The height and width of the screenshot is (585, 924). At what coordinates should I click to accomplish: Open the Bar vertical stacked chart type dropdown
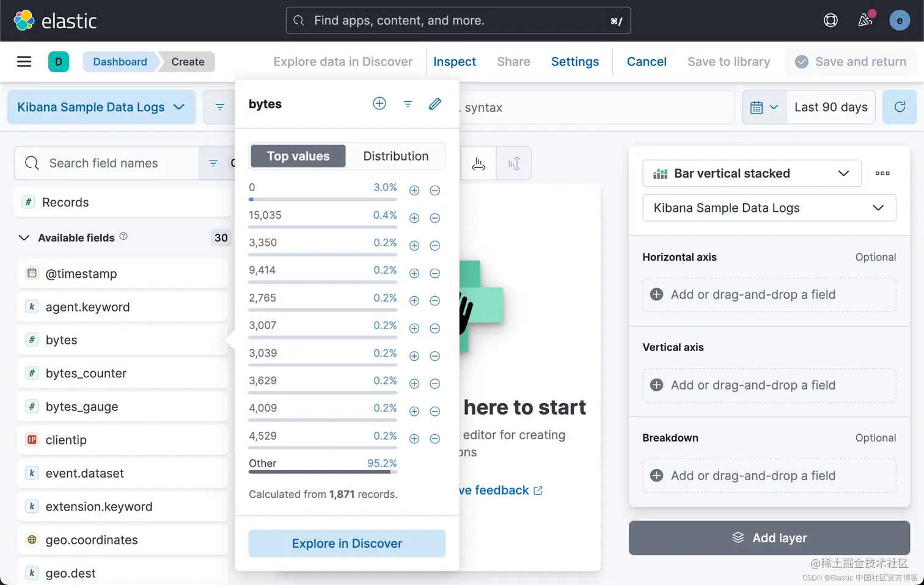tap(752, 173)
